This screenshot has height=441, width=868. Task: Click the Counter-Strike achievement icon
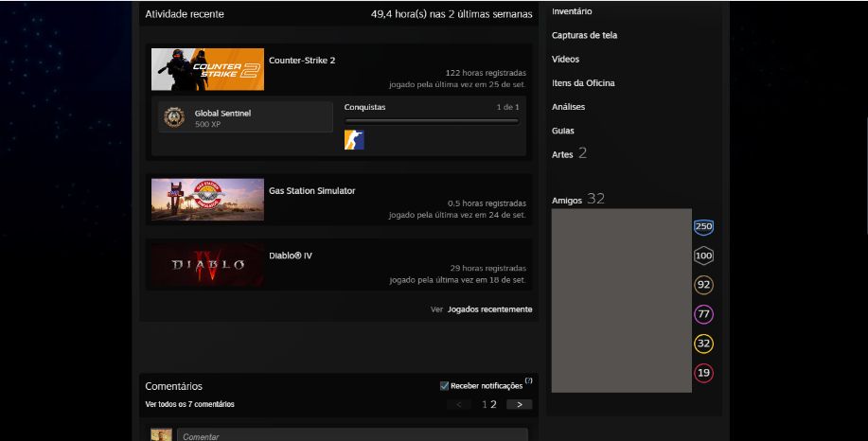click(354, 140)
